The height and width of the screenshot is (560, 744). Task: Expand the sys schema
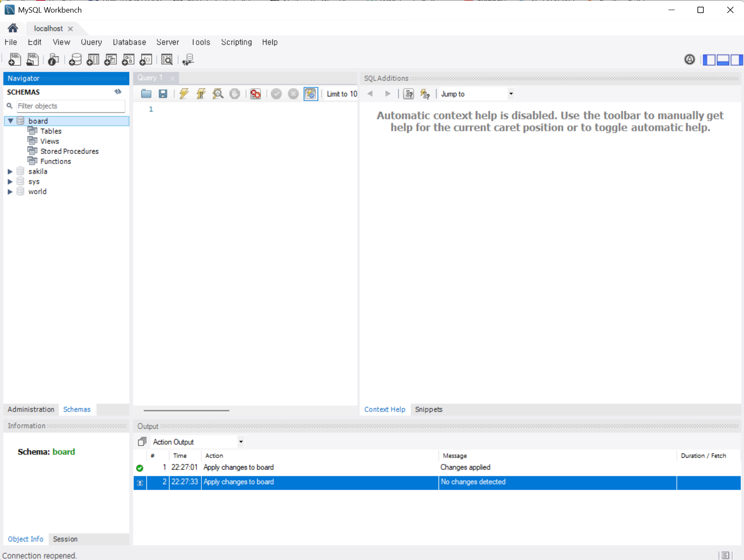10,181
